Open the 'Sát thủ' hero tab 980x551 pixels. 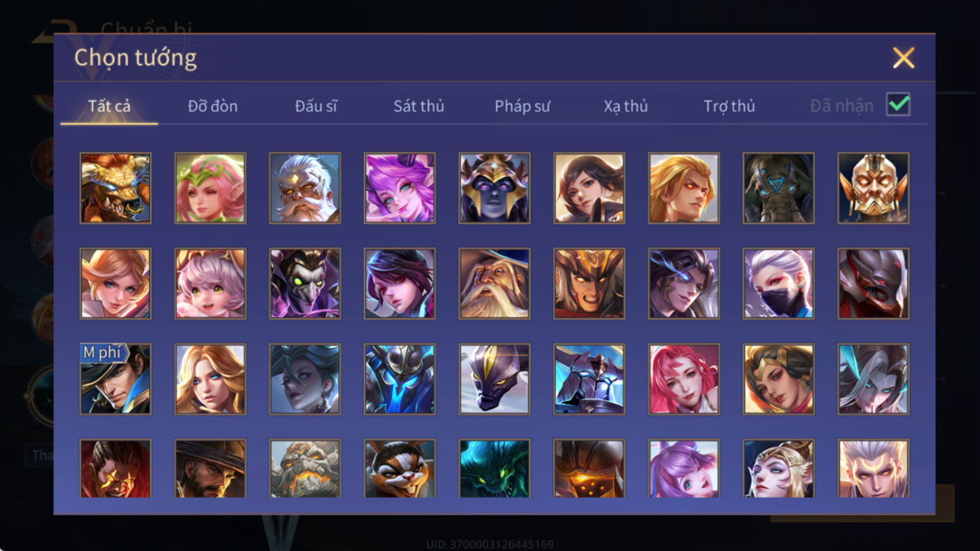coord(419,106)
